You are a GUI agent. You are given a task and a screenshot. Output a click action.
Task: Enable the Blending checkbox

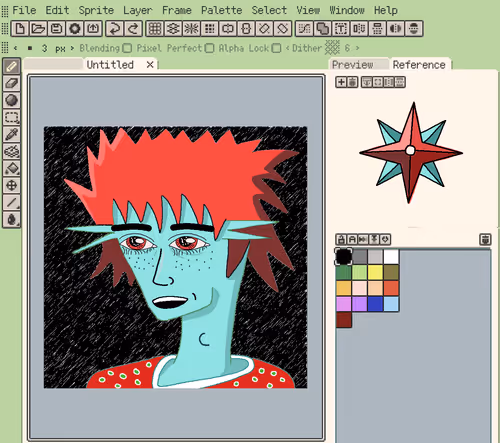(x=127, y=48)
